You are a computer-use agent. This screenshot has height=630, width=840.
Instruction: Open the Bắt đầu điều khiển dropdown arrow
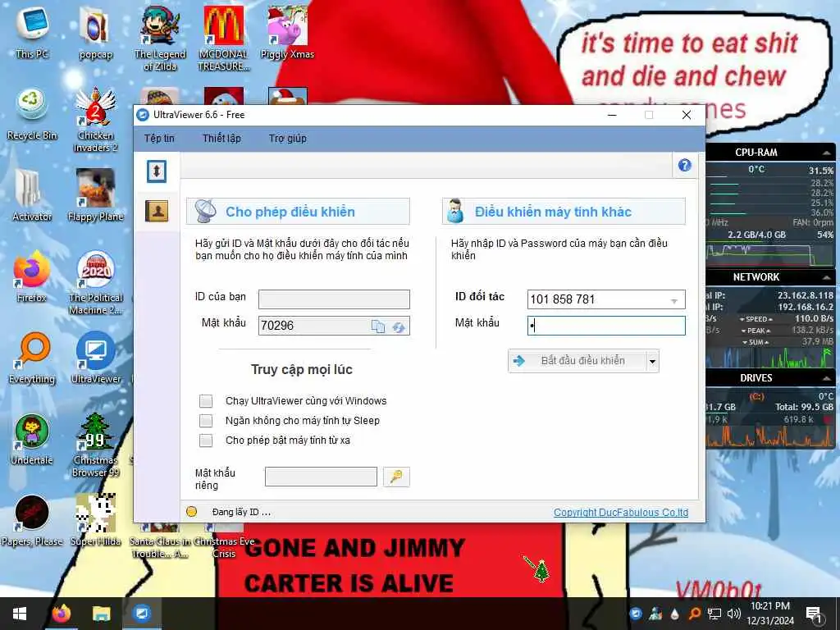pyautogui.click(x=652, y=361)
